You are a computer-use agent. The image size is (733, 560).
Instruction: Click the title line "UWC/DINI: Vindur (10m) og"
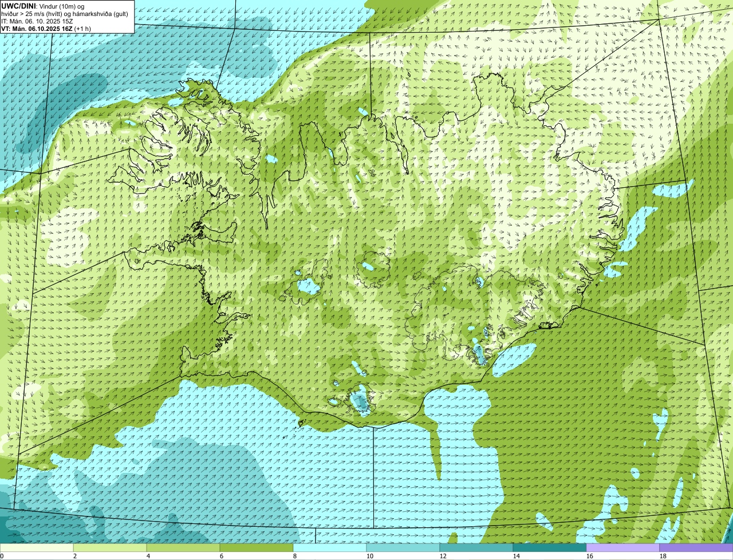click(x=43, y=6)
